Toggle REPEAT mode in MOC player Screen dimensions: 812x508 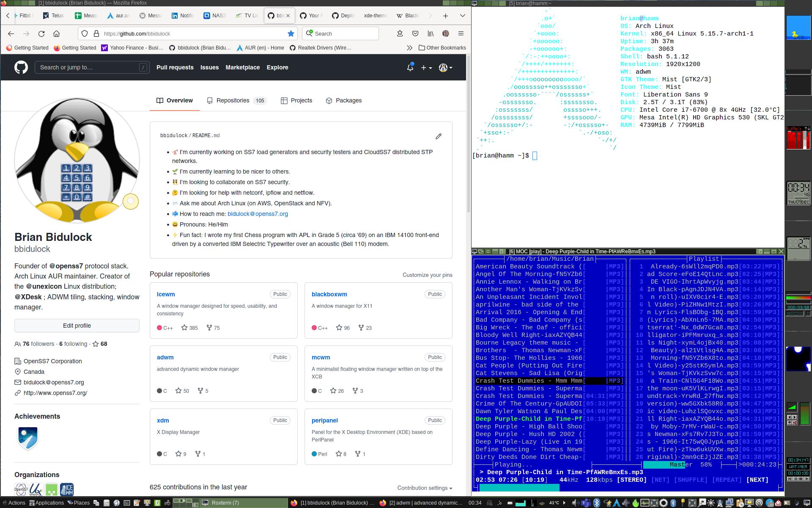pos(727,480)
